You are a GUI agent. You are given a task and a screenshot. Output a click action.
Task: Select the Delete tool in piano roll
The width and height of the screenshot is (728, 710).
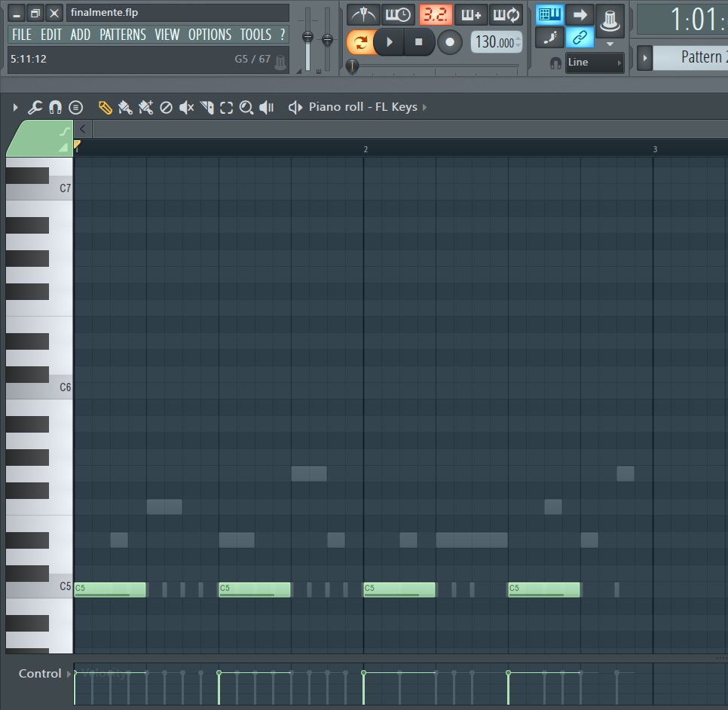166,108
